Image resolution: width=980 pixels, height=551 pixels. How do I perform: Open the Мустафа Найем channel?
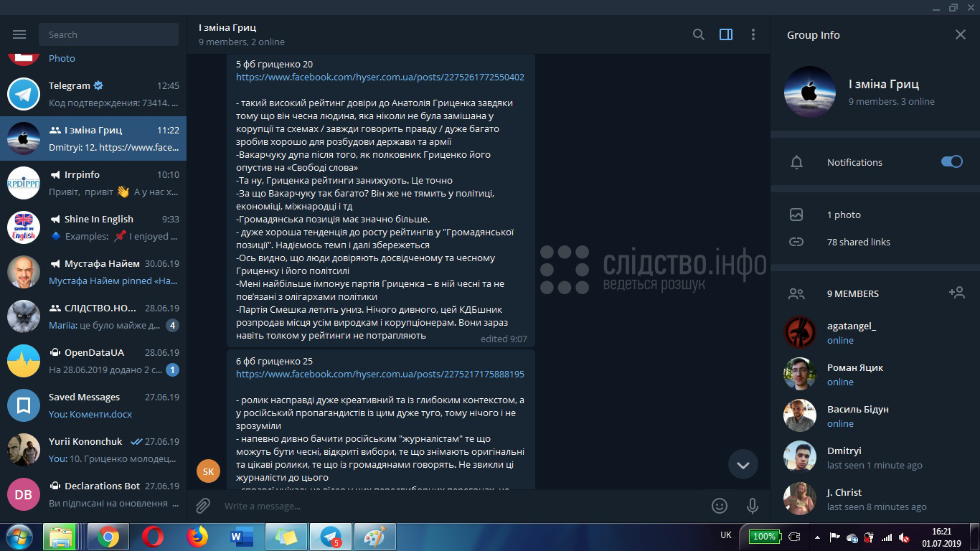pyautogui.click(x=93, y=272)
